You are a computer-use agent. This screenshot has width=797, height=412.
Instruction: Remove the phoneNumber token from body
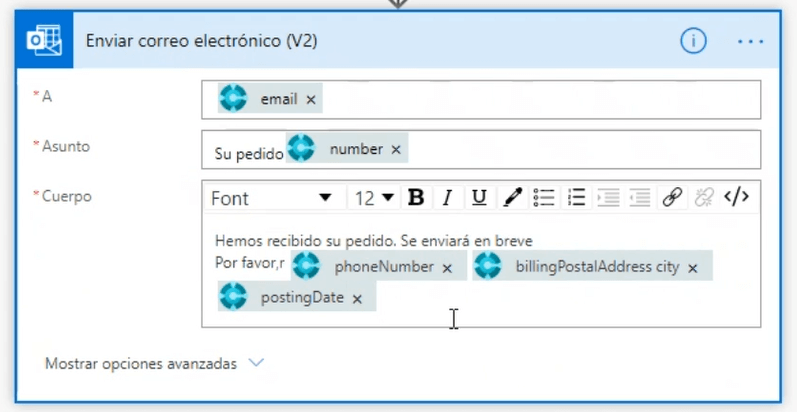coord(447,268)
